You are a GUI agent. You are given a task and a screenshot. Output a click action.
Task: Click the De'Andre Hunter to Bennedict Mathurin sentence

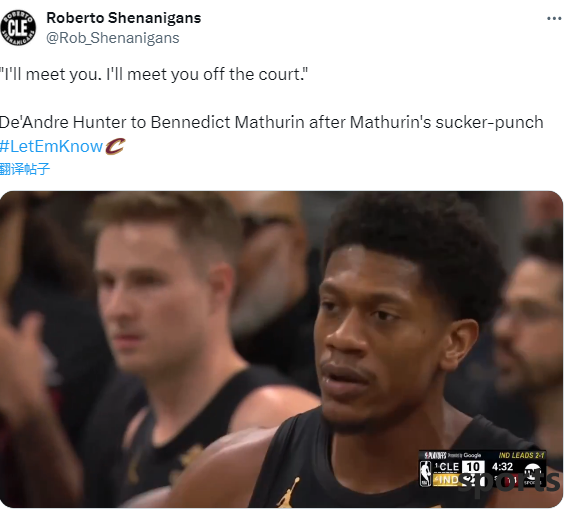[271, 122]
